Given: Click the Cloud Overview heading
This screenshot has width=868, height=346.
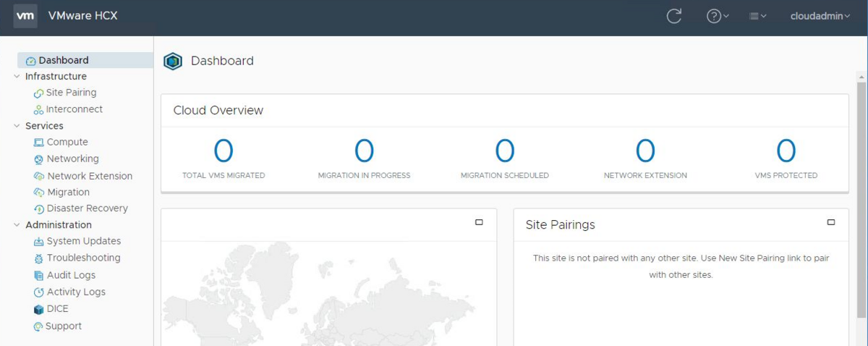Looking at the screenshot, I should coord(218,111).
